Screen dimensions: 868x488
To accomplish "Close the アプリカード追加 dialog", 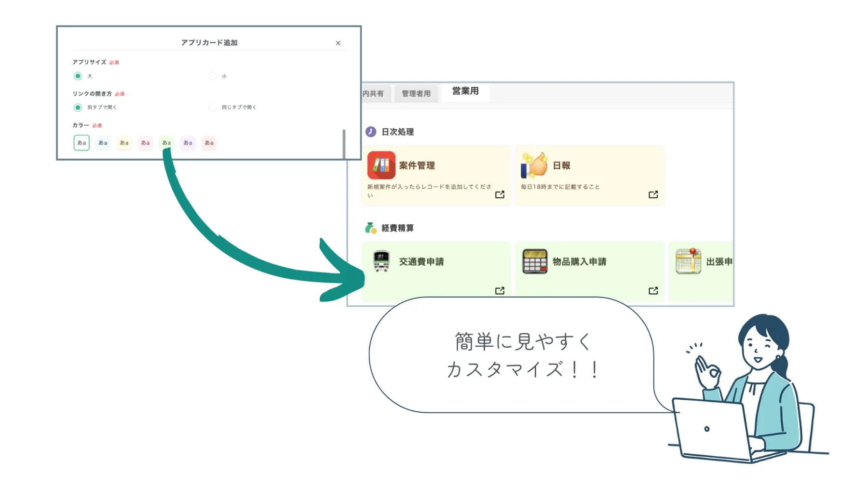I will (338, 43).
